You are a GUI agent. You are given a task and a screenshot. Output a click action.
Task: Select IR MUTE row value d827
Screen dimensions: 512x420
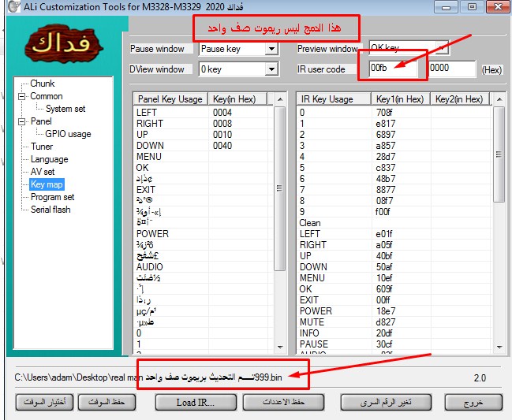pyautogui.click(x=386, y=322)
